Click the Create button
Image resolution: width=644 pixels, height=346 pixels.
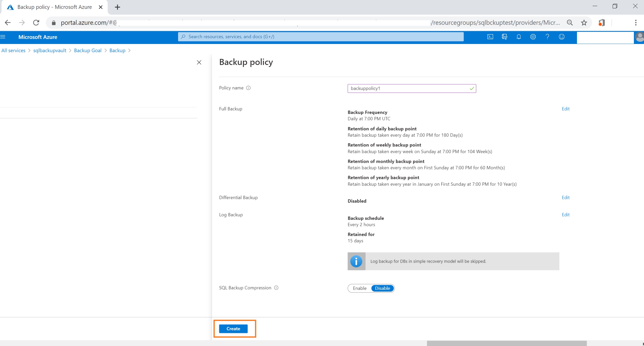pos(233,329)
